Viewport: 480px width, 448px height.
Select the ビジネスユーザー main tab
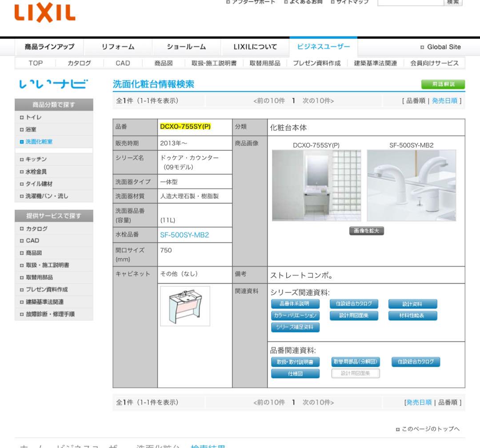[323, 47]
